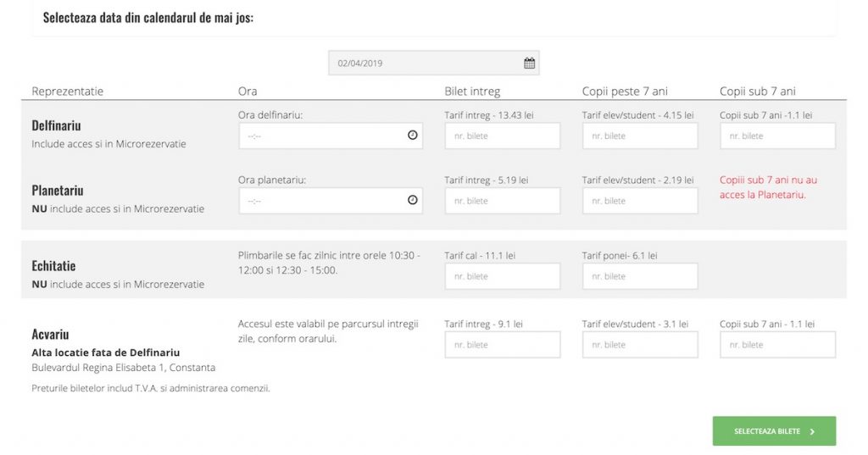The image size is (868, 455).
Task: Click Echitatie Tarif ponei 6.1 lei field
Action: click(x=640, y=276)
